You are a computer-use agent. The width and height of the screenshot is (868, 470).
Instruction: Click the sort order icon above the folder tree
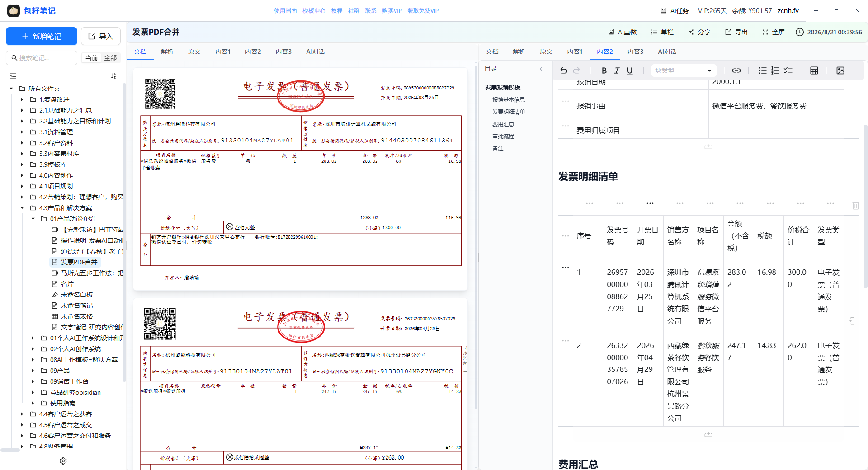click(x=113, y=76)
